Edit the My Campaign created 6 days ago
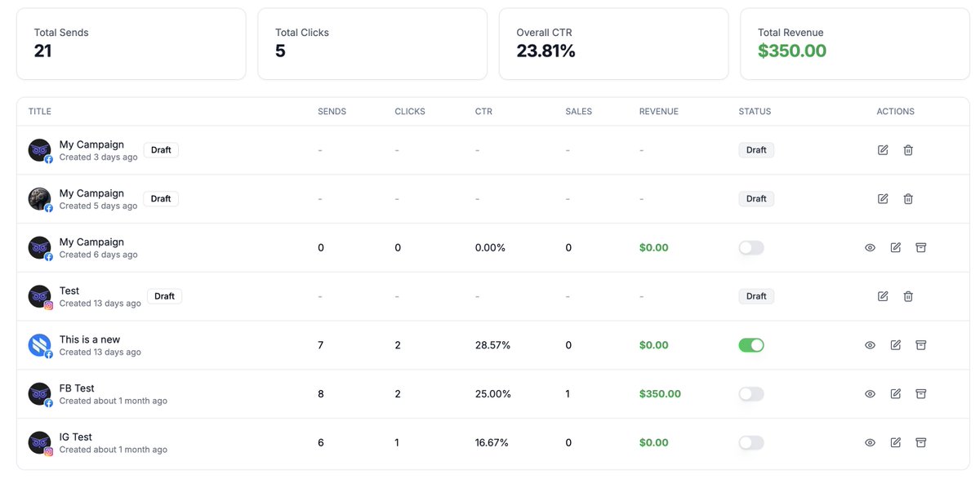980x479 pixels. [896, 247]
